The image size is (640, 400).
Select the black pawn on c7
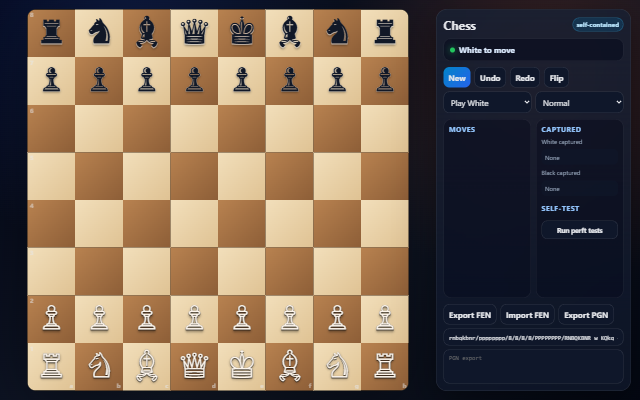click(x=147, y=81)
